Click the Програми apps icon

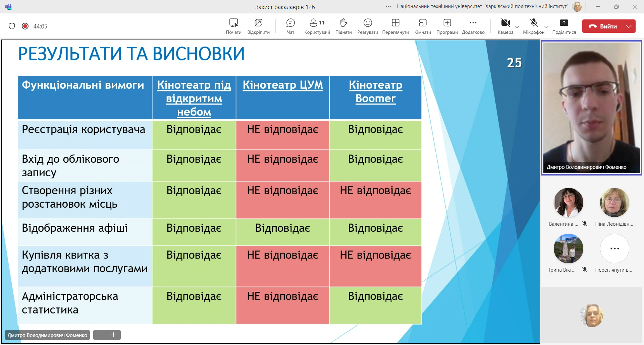pos(447,26)
